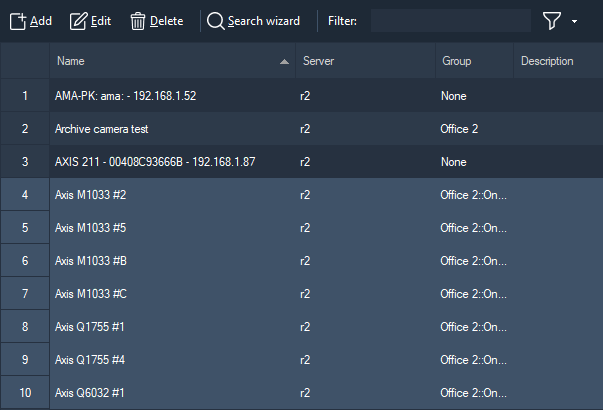Choose the Axis M1033 #5 row

coord(90,228)
